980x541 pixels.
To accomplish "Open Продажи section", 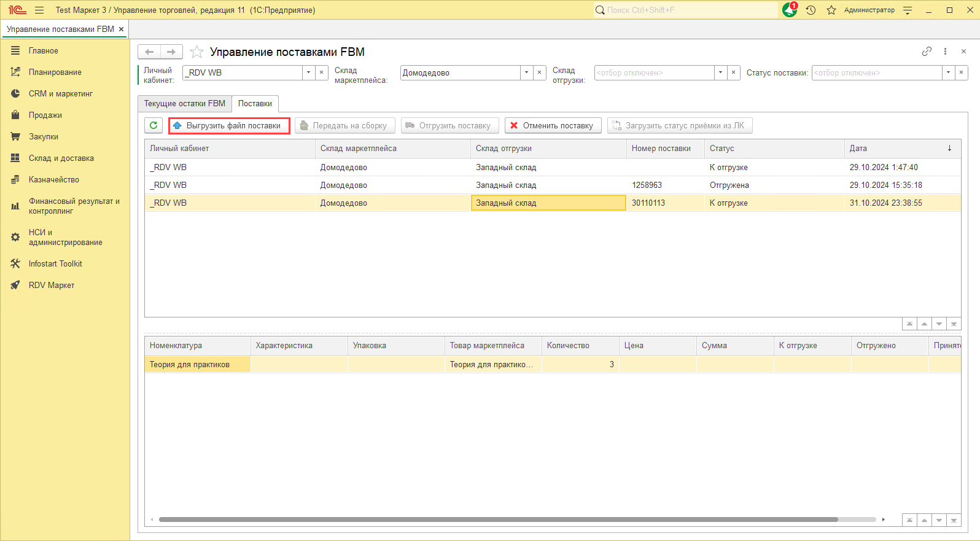I will pyautogui.click(x=45, y=115).
